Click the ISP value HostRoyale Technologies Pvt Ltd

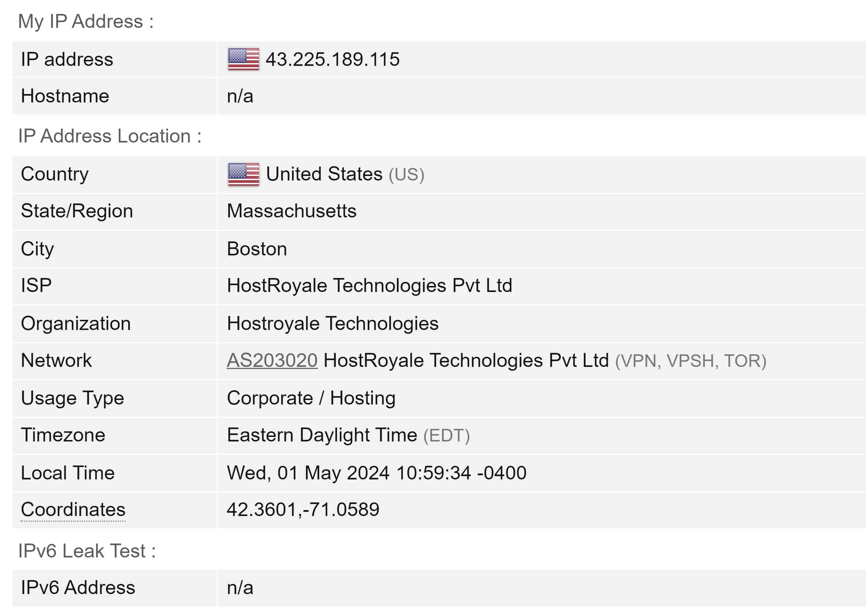coord(369,286)
